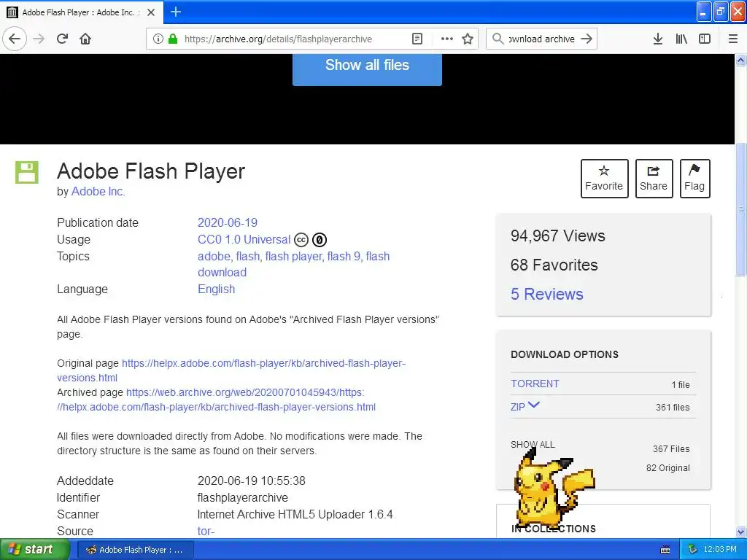Viewport: 747px width, 560px height.
Task: Select the Adobe Flash Player tab
Action: click(x=82, y=12)
